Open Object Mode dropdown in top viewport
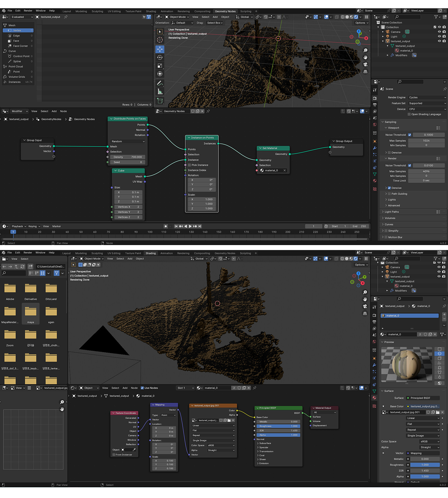The image size is (448, 498). click(x=177, y=17)
